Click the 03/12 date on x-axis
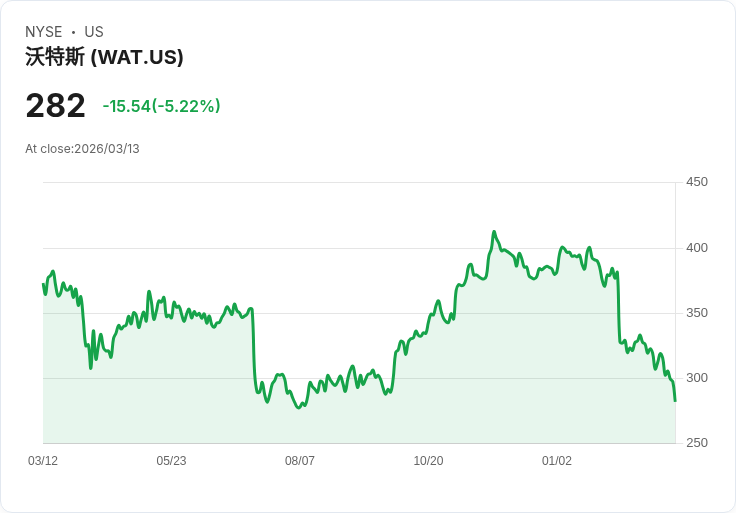Screen dimensions: 736x513 (x=43, y=461)
